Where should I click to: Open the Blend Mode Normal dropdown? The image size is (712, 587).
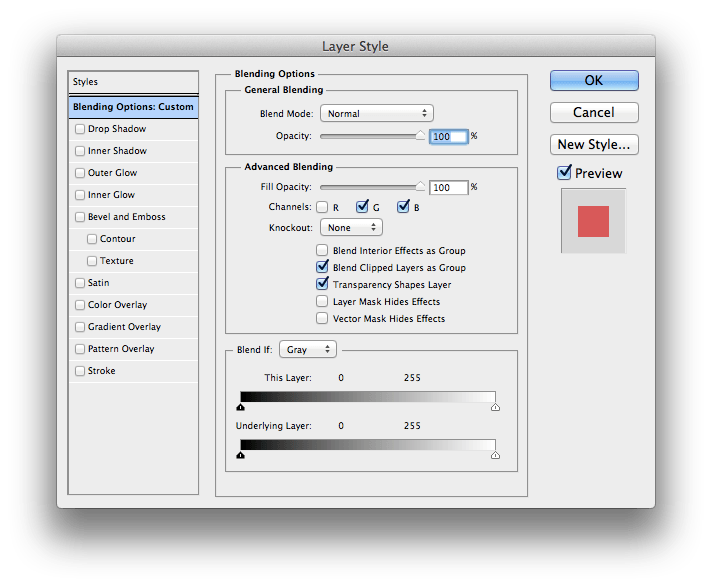point(377,113)
